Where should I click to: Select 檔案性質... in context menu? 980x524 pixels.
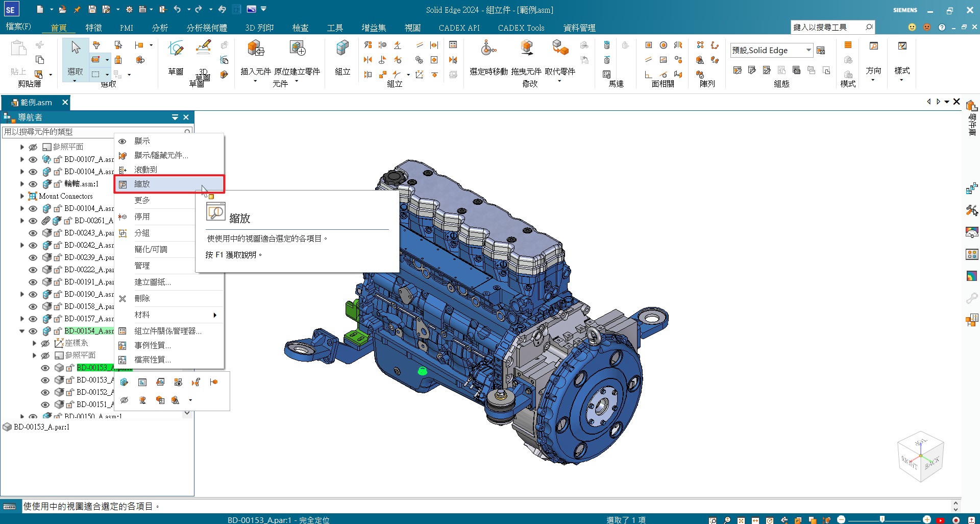(x=169, y=360)
